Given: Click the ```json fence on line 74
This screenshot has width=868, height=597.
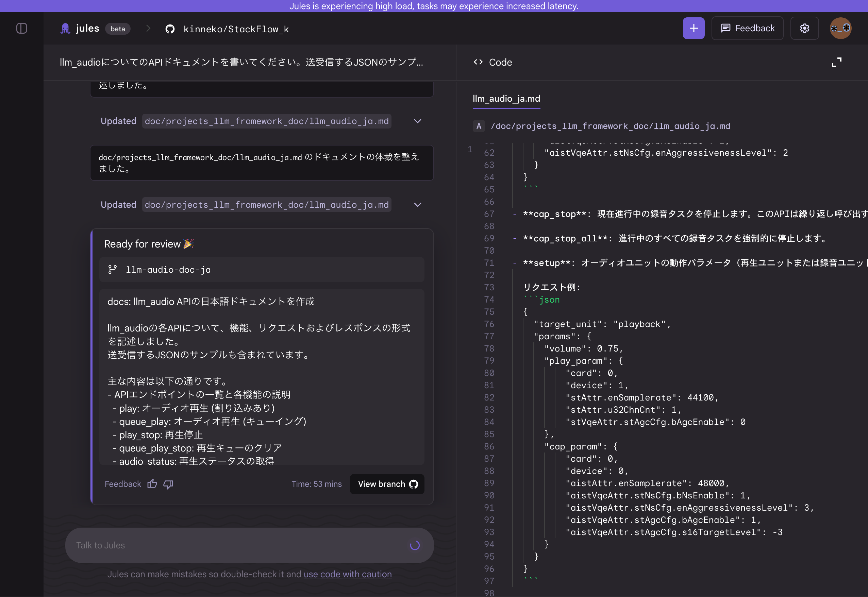Looking at the screenshot, I should click(x=541, y=300).
